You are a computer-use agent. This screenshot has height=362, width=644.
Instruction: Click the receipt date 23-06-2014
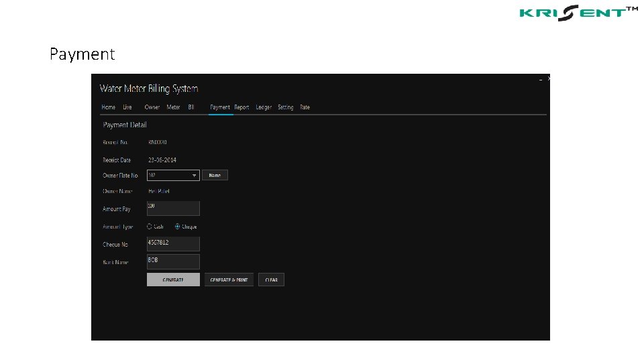pyautogui.click(x=162, y=160)
